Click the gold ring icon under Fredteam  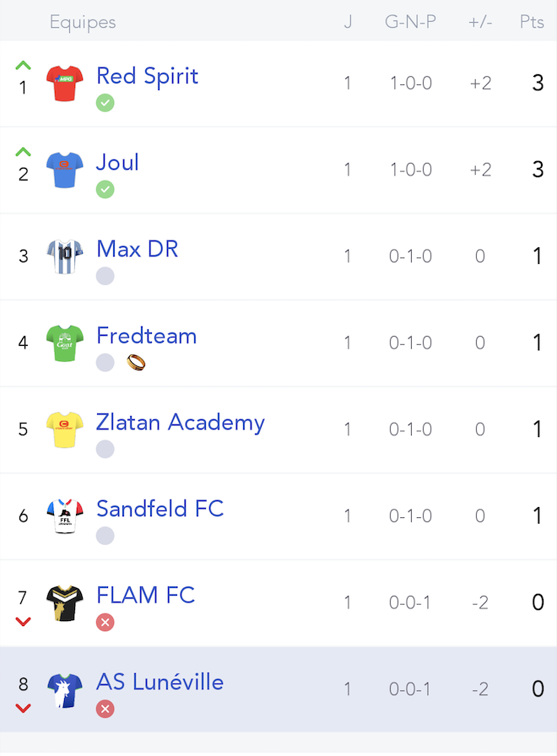136,363
